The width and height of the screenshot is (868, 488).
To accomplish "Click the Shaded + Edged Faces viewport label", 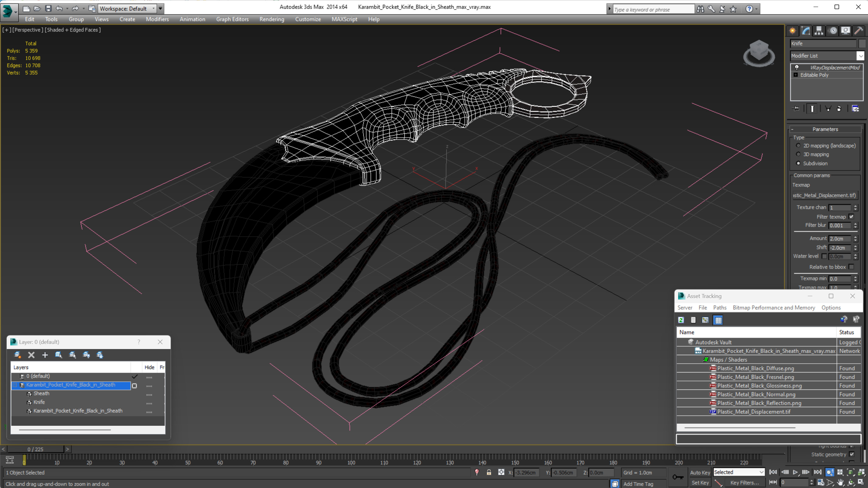I will click(x=73, y=29).
